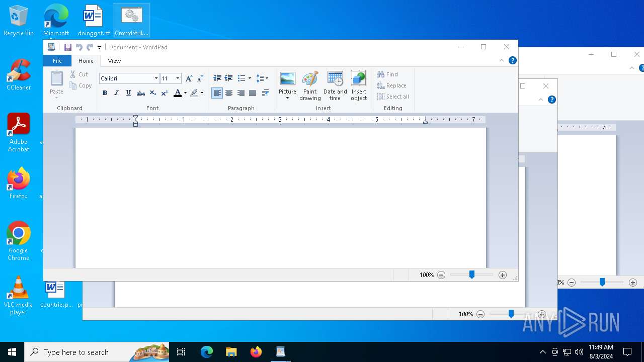Cut the selected text
Image resolution: width=644 pixels, height=362 pixels.
point(79,74)
